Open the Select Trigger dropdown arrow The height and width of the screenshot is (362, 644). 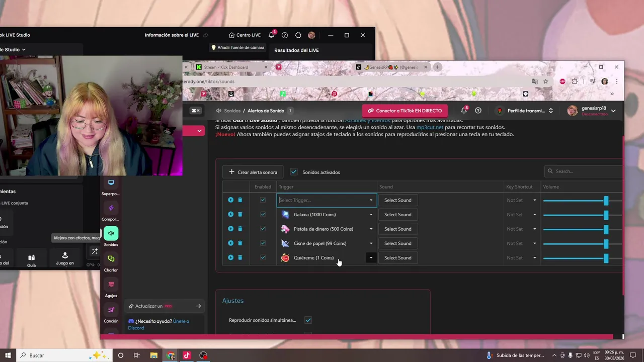coord(371,200)
